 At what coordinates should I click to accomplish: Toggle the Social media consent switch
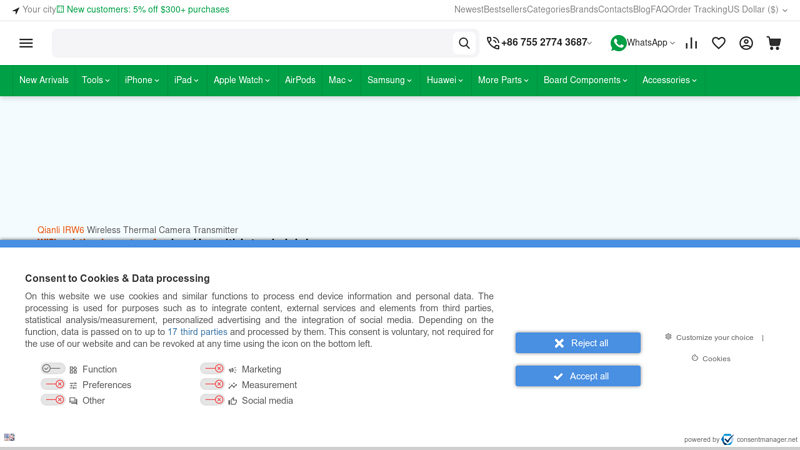coord(212,400)
